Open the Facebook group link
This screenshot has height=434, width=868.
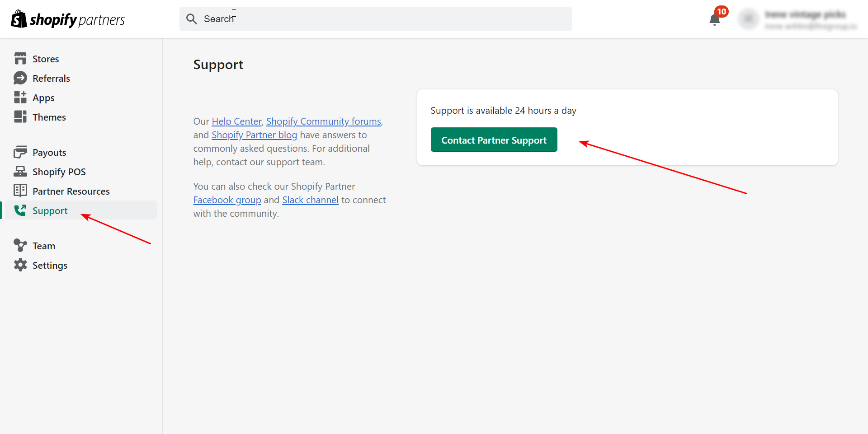click(227, 200)
